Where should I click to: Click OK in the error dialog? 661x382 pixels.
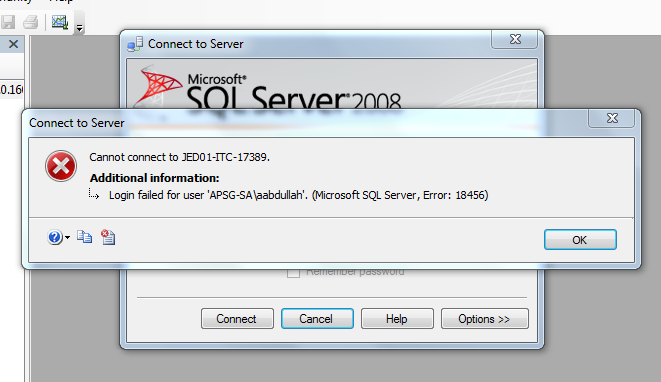pyautogui.click(x=580, y=239)
